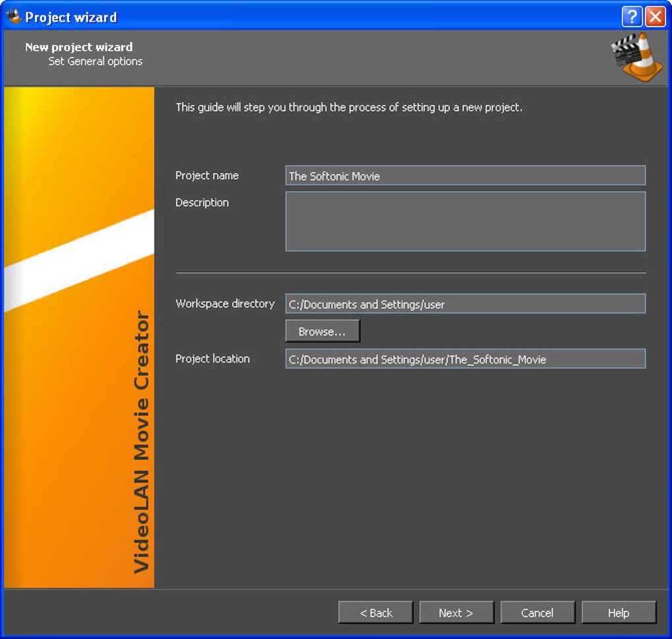Click the title bar question mark help icon
This screenshot has height=639, width=672.
632,16
